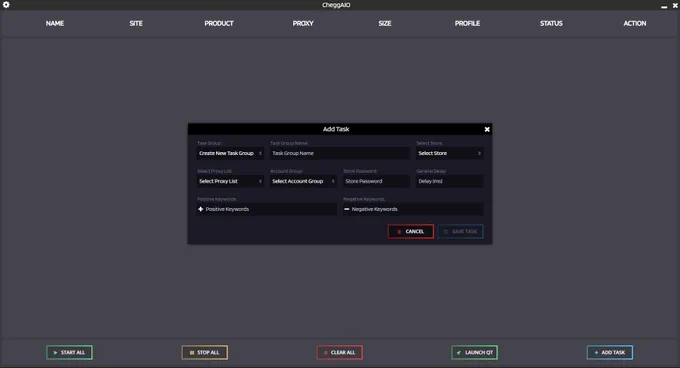Image resolution: width=680 pixels, height=368 pixels.
Task: Click the NAME column header
Action: [55, 23]
